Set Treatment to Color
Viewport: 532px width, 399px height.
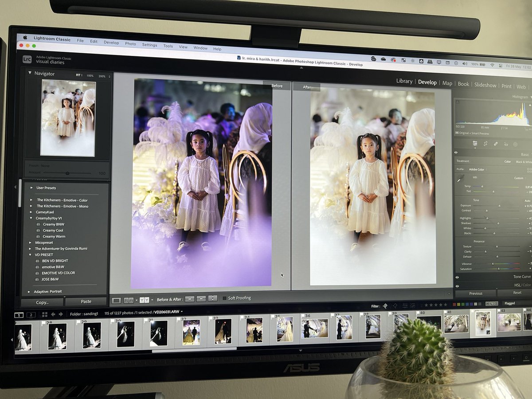(x=508, y=162)
